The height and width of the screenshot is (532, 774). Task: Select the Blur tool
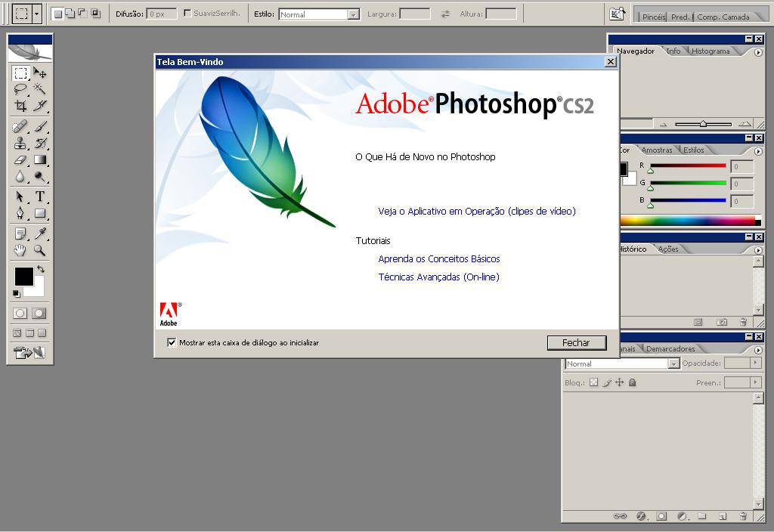[x=20, y=176]
